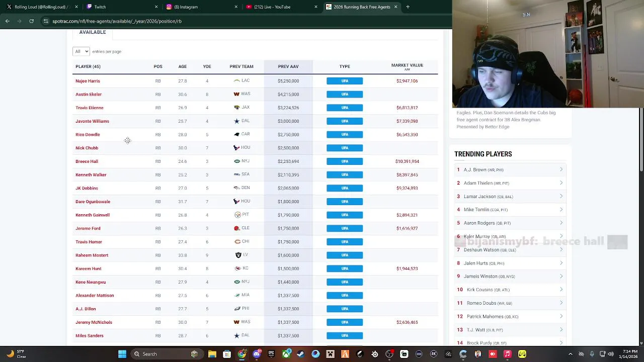Click Austin Ekeler's WAS team logo

point(236,94)
